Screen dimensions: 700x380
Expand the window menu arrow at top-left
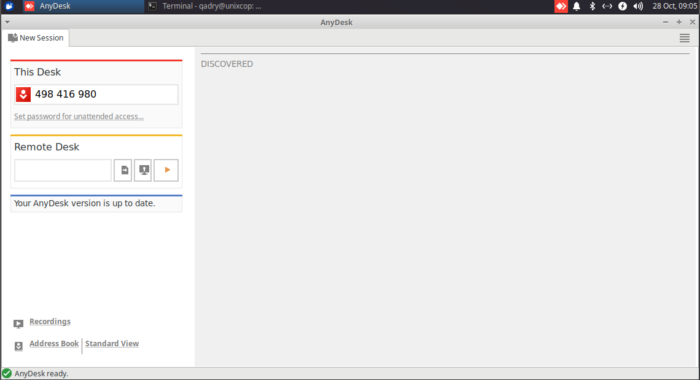tap(7, 22)
